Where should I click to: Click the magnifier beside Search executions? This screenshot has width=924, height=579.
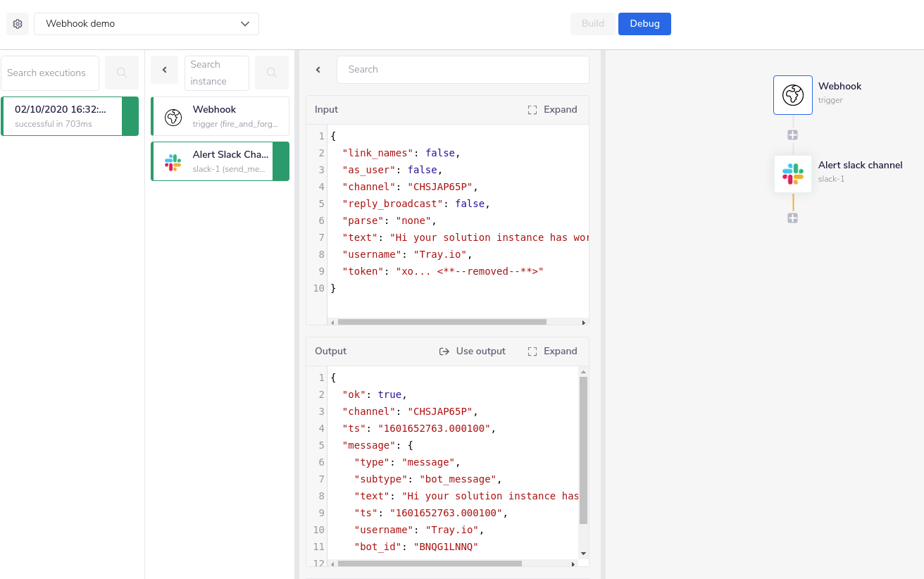point(120,71)
